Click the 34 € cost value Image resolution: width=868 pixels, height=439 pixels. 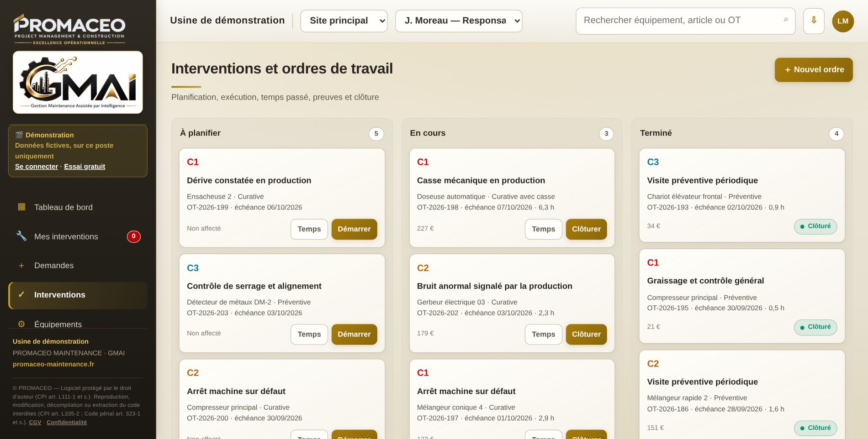pyautogui.click(x=654, y=226)
